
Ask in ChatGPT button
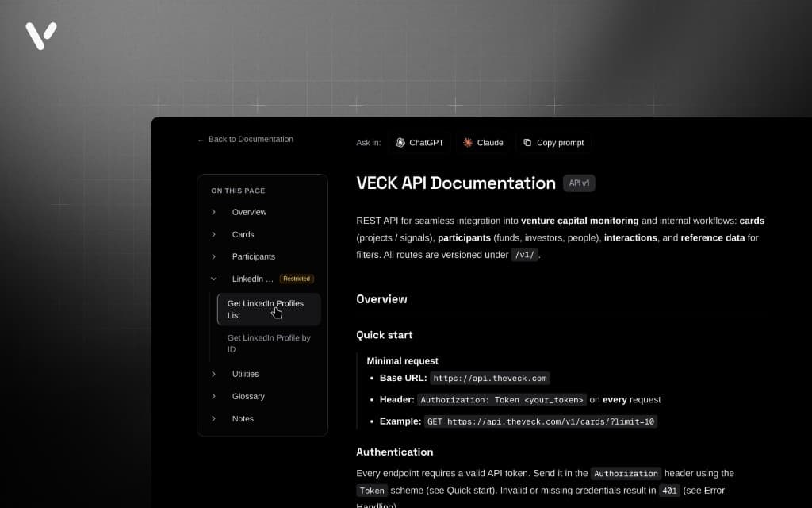click(419, 143)
